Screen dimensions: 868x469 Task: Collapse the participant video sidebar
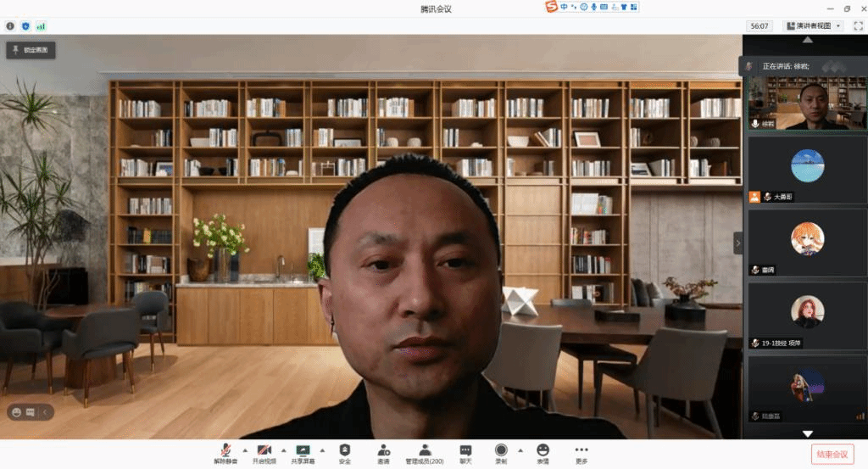(737, 243)
